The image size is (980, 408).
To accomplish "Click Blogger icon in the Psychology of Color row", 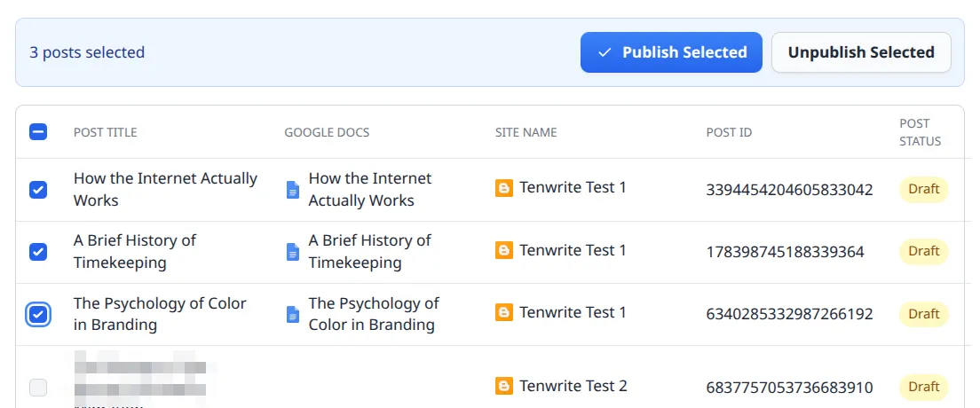I will [x=503, y=312].
